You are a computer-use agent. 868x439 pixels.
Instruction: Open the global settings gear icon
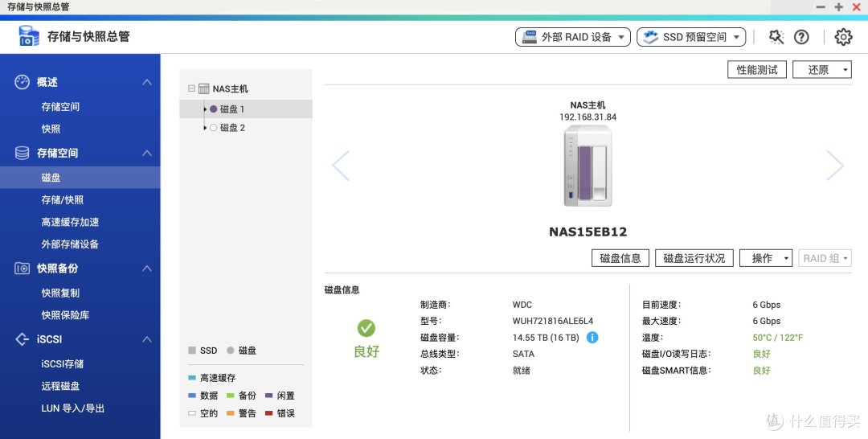click(x=843, y=37)
